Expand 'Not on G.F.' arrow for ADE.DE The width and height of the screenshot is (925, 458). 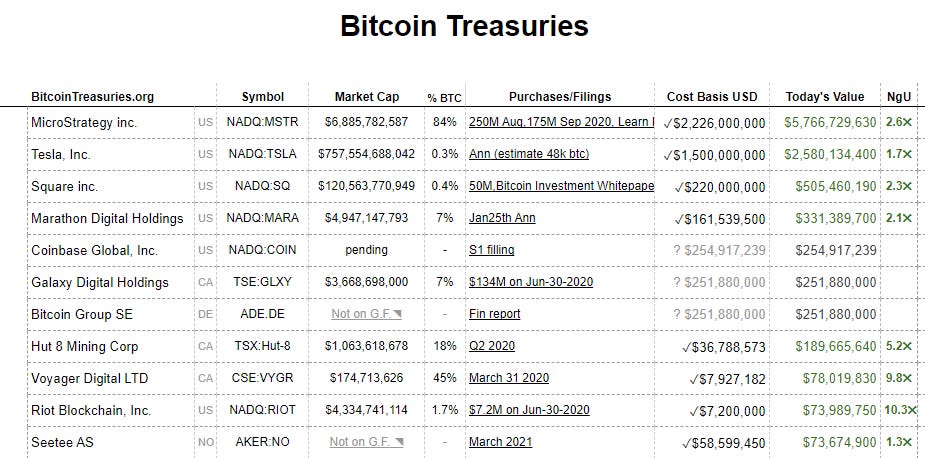398,315
